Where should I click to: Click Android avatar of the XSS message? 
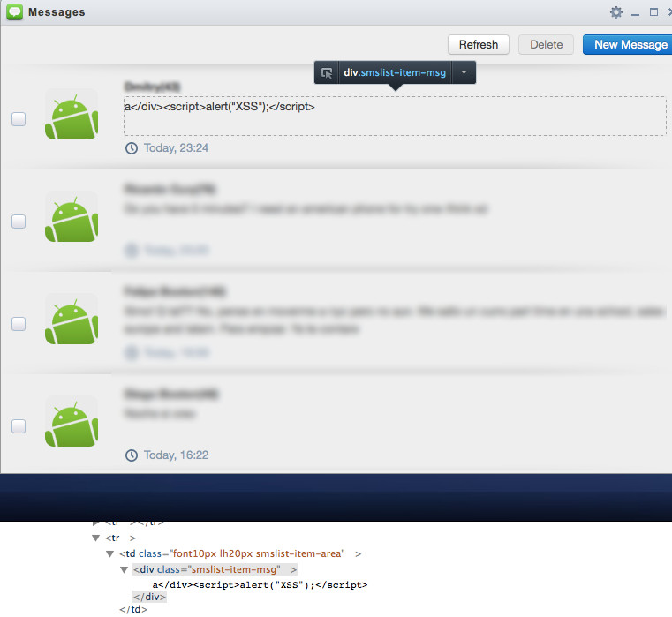pos(72,115)
